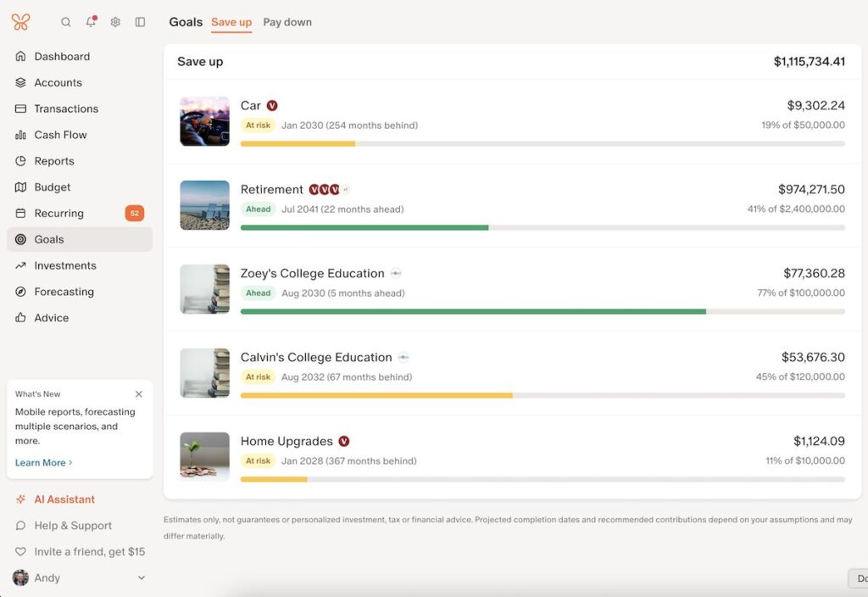This screenshot has width=868, height=597.
Task: Click the Advice sidebar label
Action: click(52, 317)
